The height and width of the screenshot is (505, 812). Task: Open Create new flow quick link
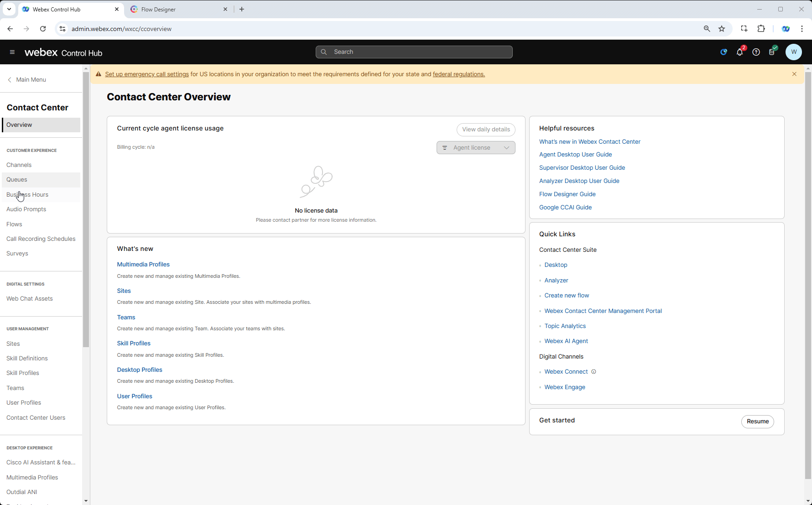point(567,296)
